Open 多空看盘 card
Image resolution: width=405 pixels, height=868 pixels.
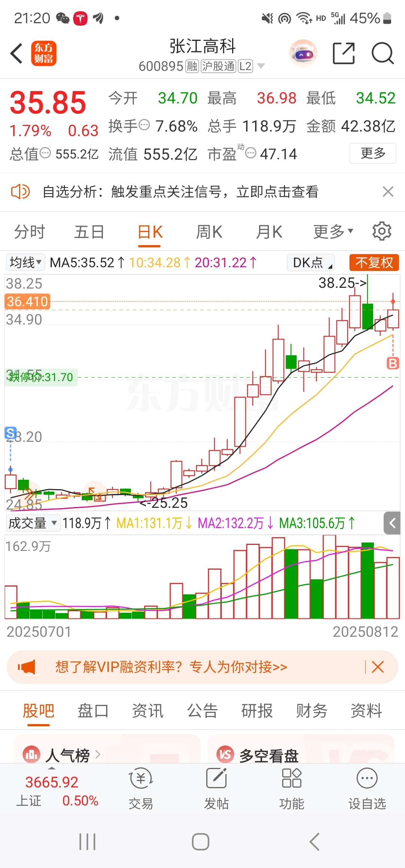[301, 749]
